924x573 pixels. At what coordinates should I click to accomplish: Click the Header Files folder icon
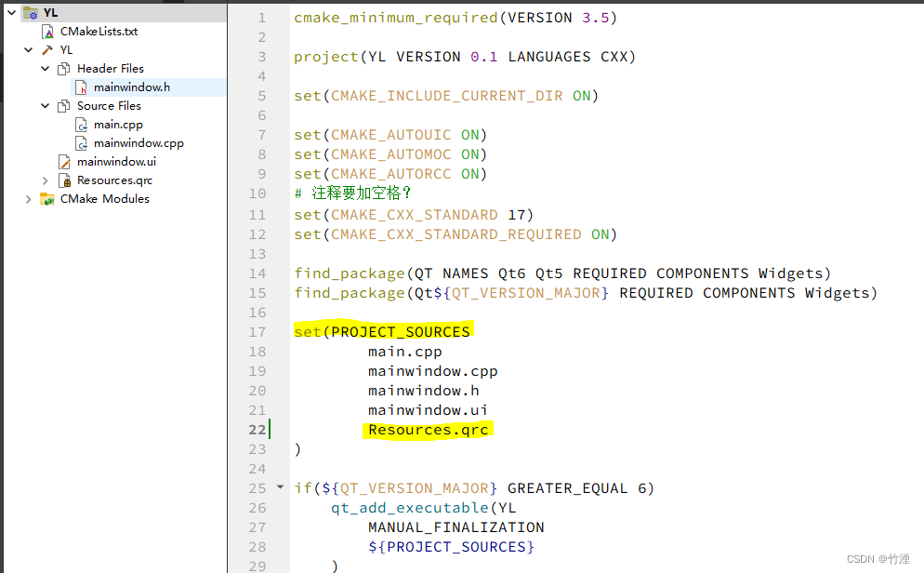tap(64, 69)
